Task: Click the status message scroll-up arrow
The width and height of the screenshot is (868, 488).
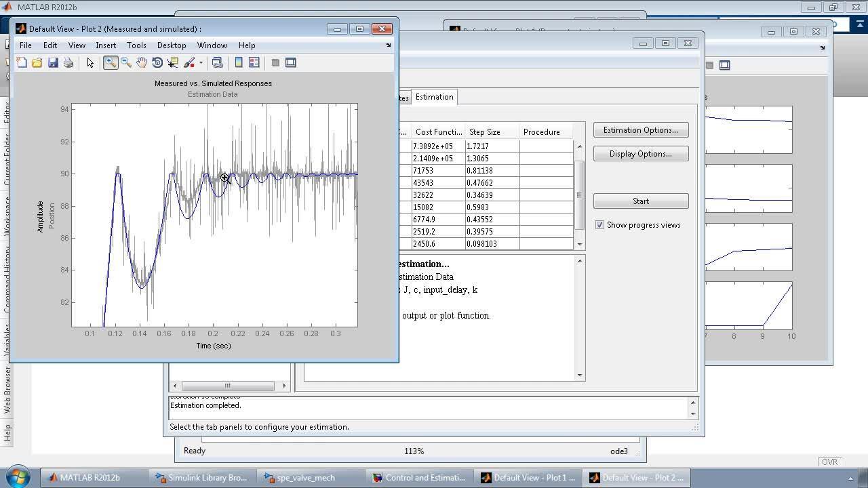Action: (692, 403)
